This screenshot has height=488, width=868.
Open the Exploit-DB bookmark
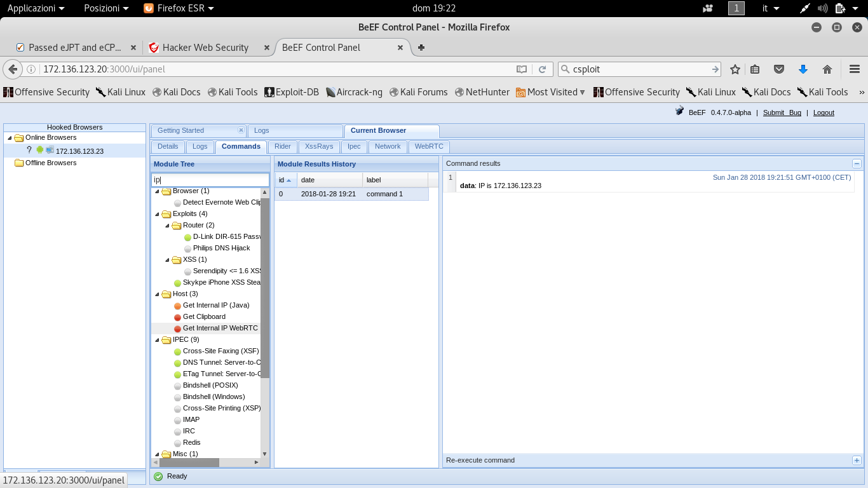(292, 92)
